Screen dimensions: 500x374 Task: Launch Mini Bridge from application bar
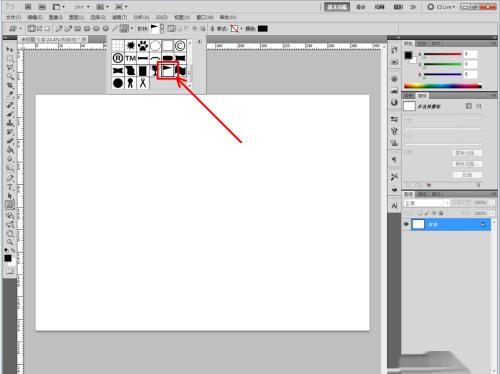42,7
